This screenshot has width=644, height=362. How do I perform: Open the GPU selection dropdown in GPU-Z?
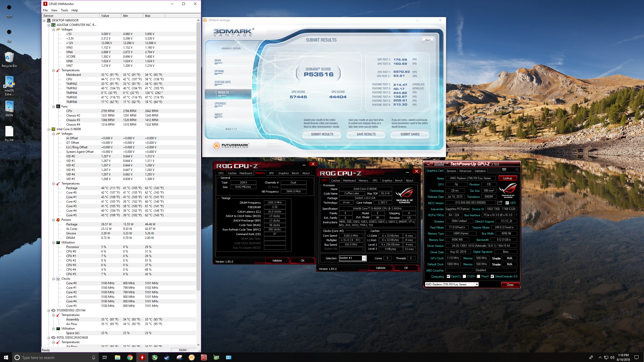[x=477, y=284]
